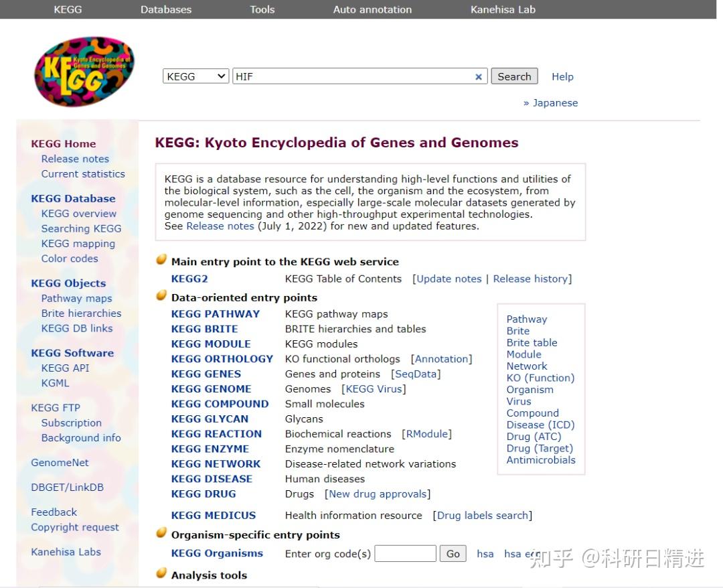
Task: Open KEGG BRITE entry point
Action: [205, 329]
